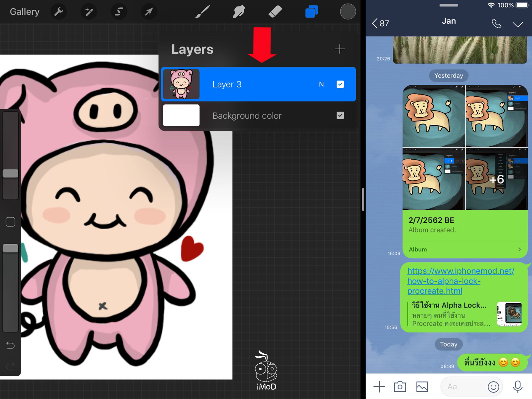Select the Smudge tool
The height and width of the screenshot is (399, 532).
point(239,12)
